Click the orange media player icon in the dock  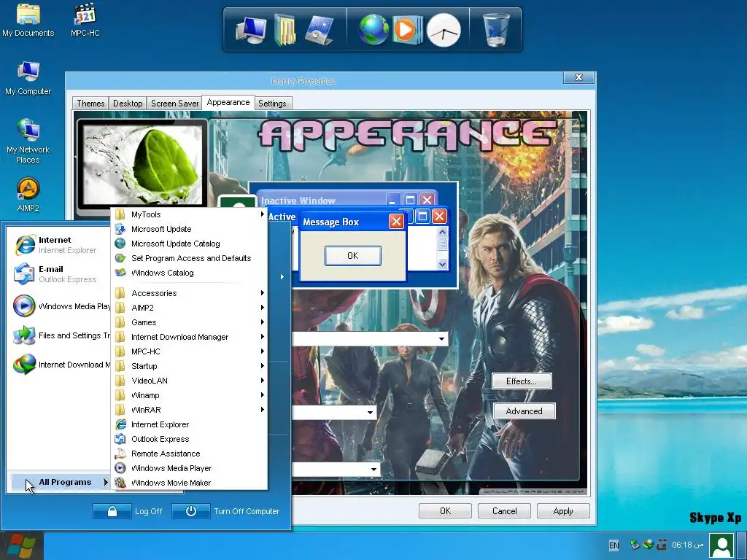(406, 30)
